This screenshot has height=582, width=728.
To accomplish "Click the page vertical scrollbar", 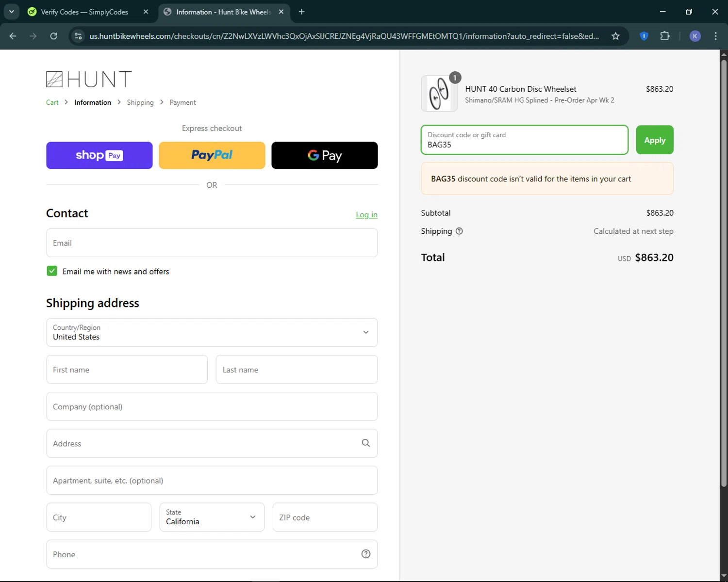I will [x=724, y=273].
